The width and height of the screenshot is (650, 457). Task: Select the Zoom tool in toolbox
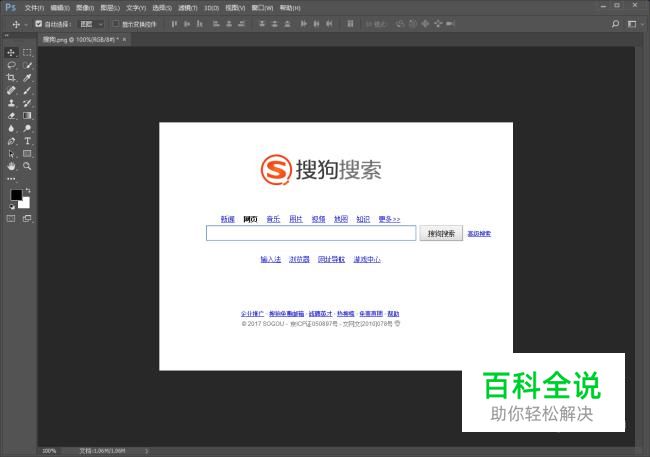pos(27,166)
